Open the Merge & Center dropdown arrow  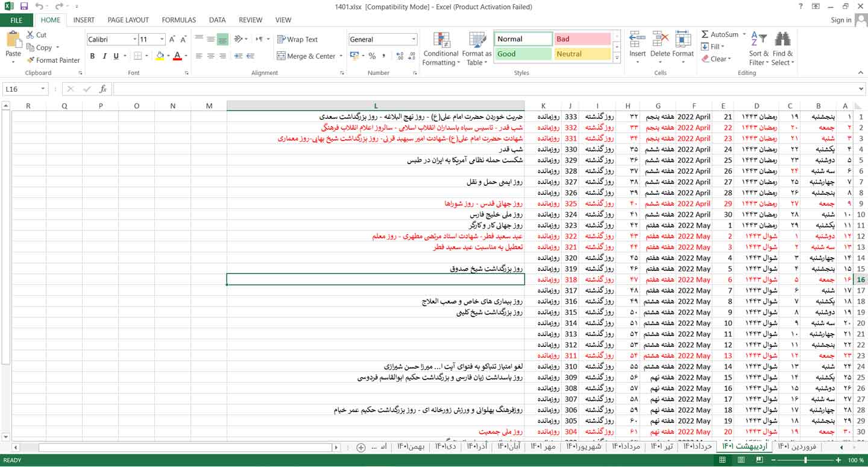click(x=341, y=56)
